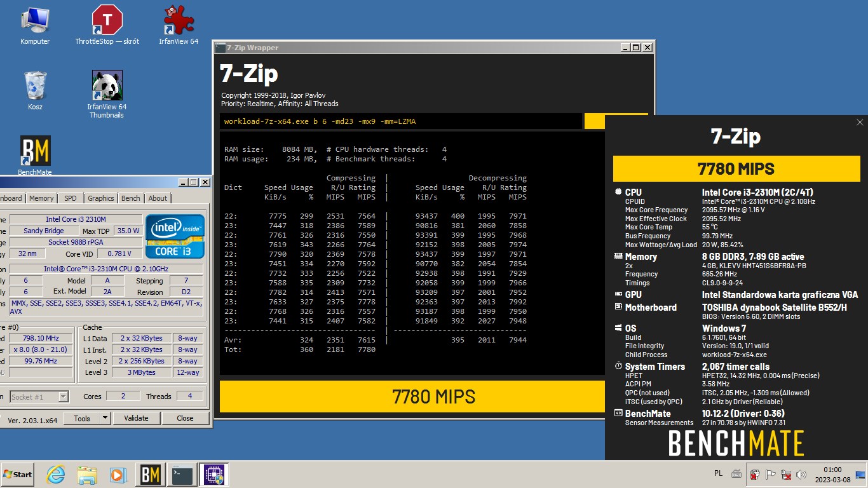The width and height of the screenshot is (868, 488).
Task: Click the 7-Zip command line input field
Action: tap(401, 121)
